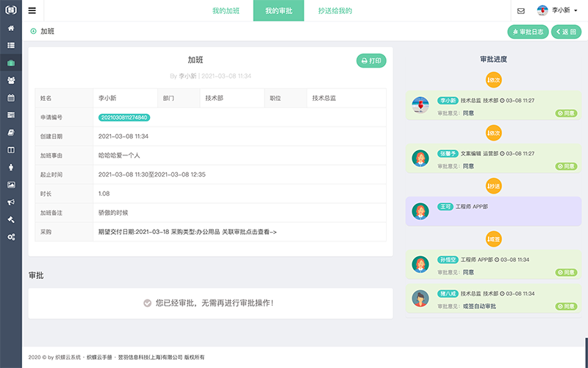Click the 技术部 department cell in the table

[232, 98]
